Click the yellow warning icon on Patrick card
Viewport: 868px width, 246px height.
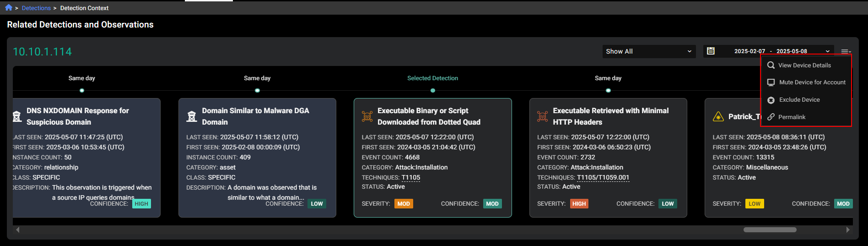(x=718, y=117)
